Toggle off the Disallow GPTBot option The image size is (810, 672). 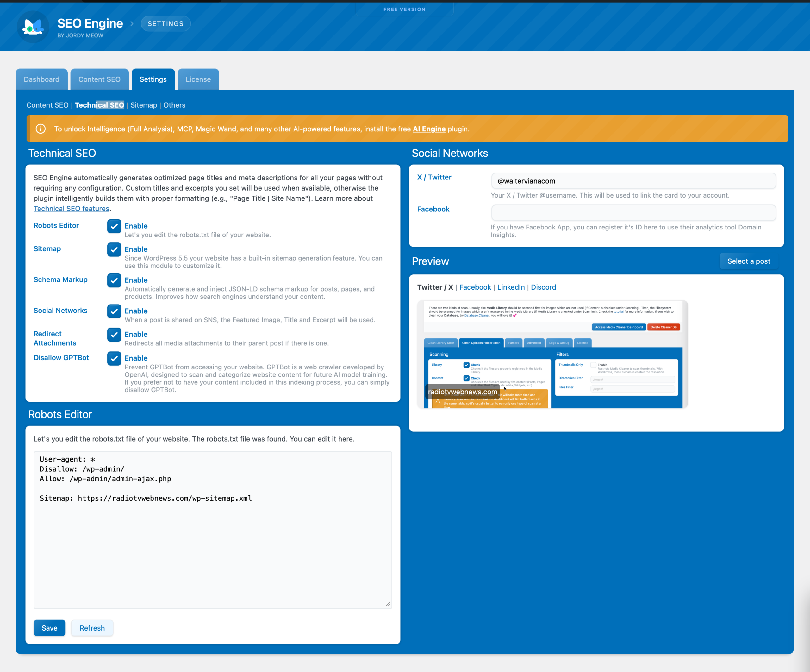point(114,358)
